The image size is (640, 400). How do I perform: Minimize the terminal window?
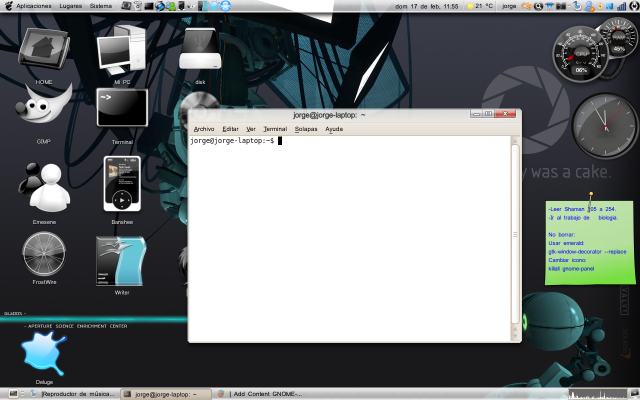476,114
